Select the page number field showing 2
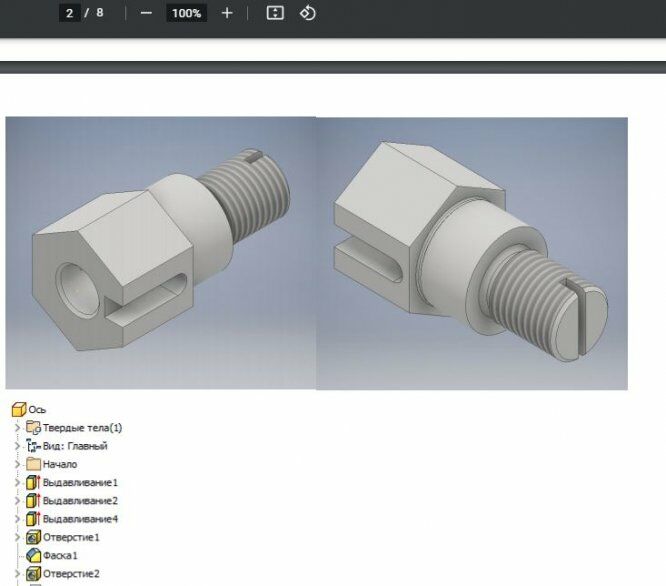Image resolution: width=666 pixels, height=586 pixels. coord(70,13)
